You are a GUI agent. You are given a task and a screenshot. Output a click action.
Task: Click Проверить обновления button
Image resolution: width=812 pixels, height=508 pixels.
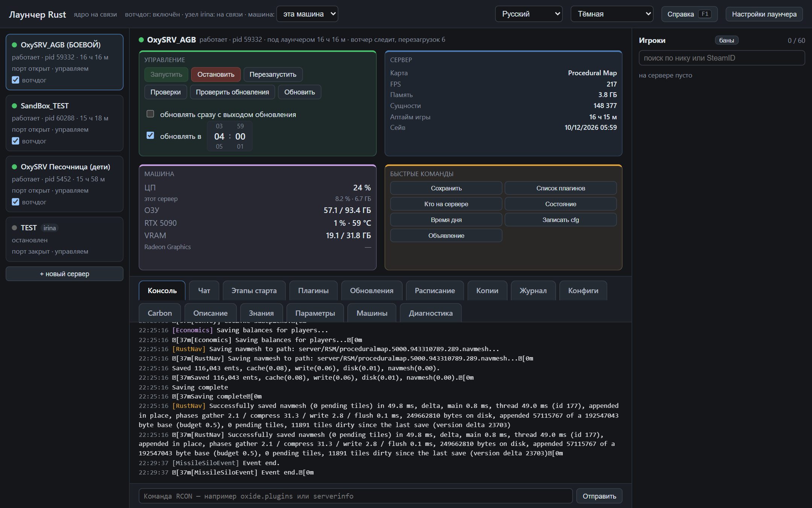click(x=232, y=92)
